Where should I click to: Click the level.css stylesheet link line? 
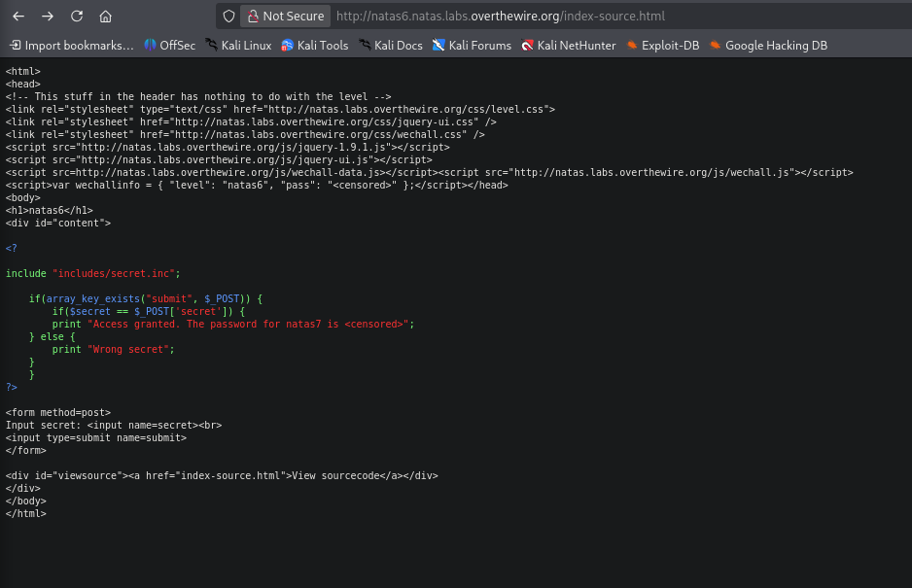tap(280, 110)
